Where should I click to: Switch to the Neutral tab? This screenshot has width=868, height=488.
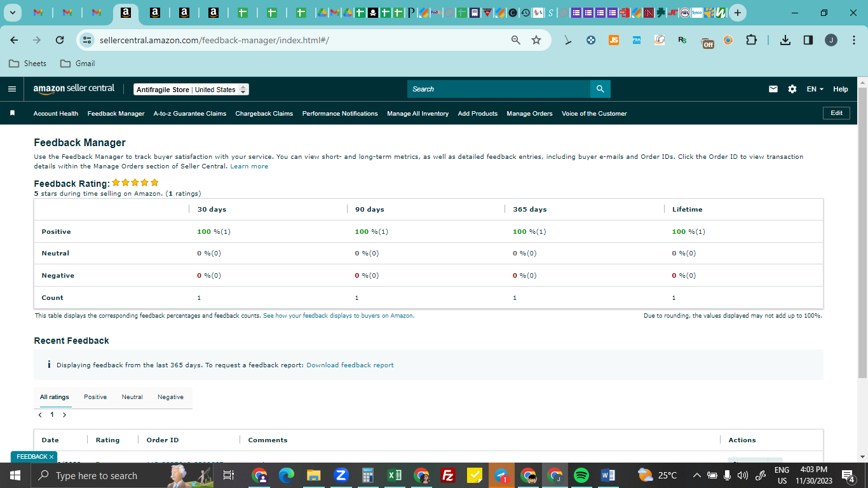(132, 397)
